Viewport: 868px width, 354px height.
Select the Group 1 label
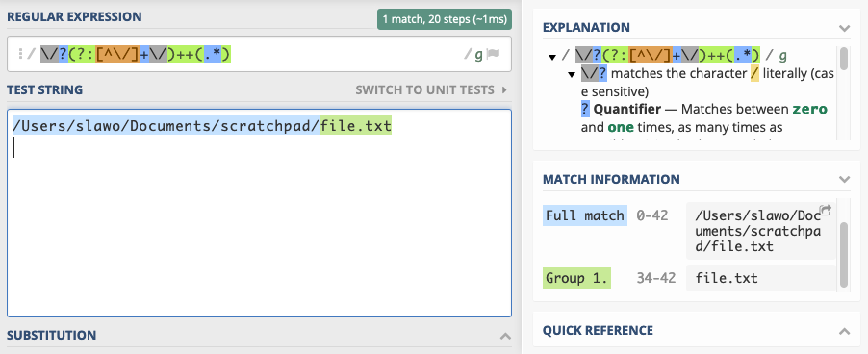click(576, 278)
